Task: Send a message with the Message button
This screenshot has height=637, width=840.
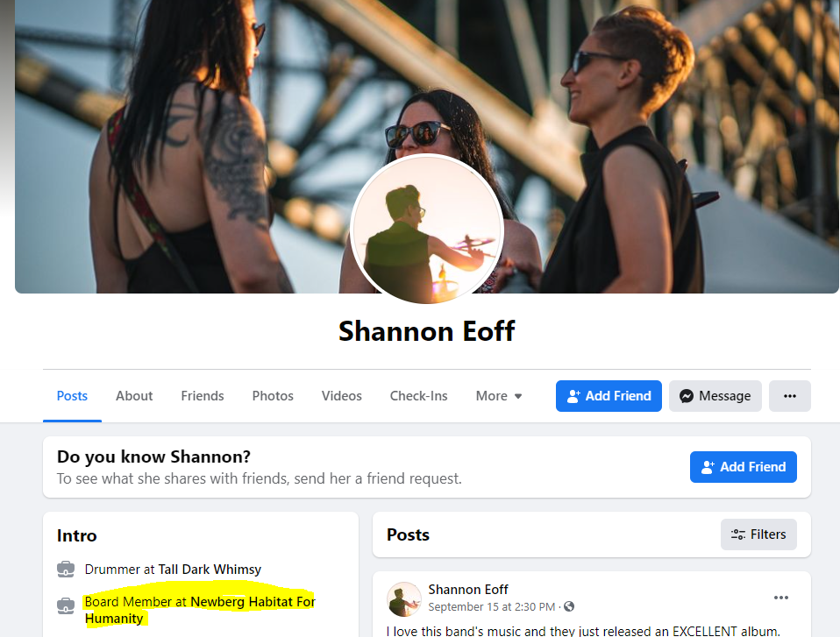Action: (715, 396)
